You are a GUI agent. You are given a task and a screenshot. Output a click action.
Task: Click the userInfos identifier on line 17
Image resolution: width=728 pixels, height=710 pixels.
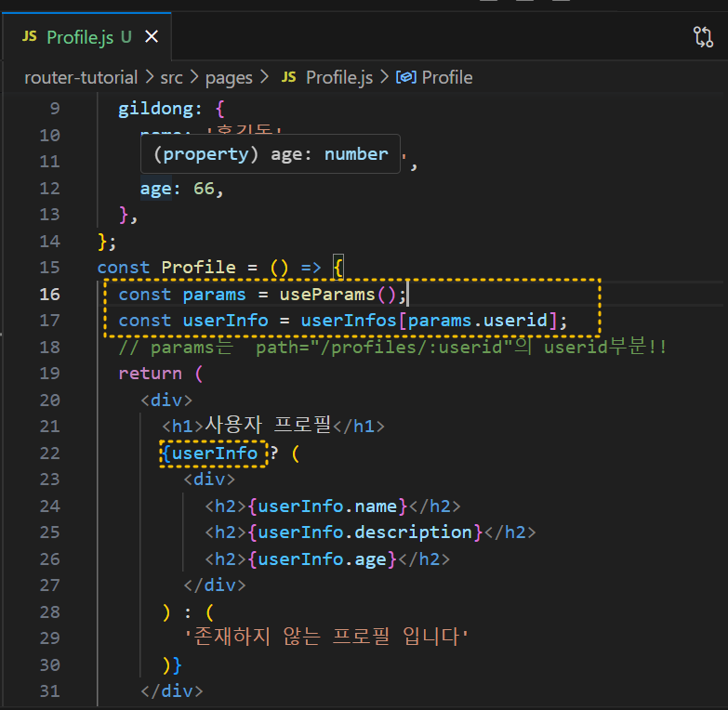click(x=349, y=321)
